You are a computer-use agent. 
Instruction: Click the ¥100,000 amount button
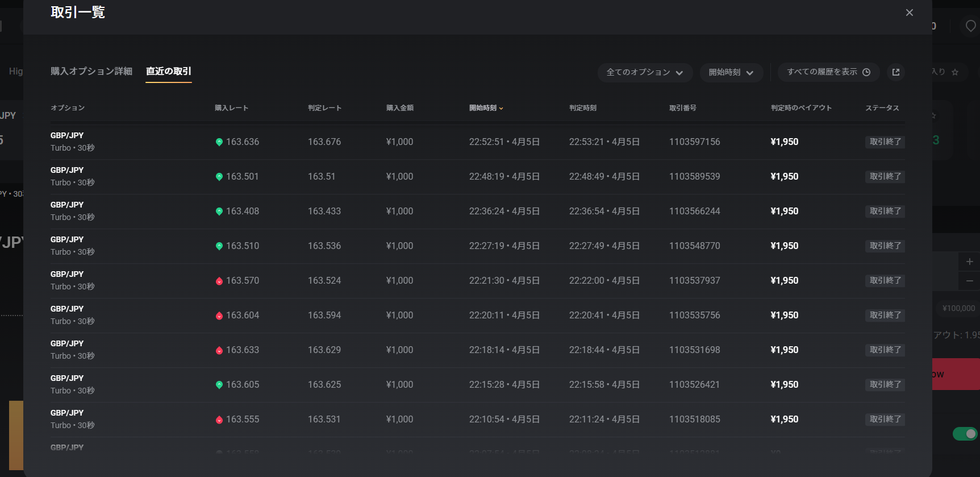(x=958, y=308)
